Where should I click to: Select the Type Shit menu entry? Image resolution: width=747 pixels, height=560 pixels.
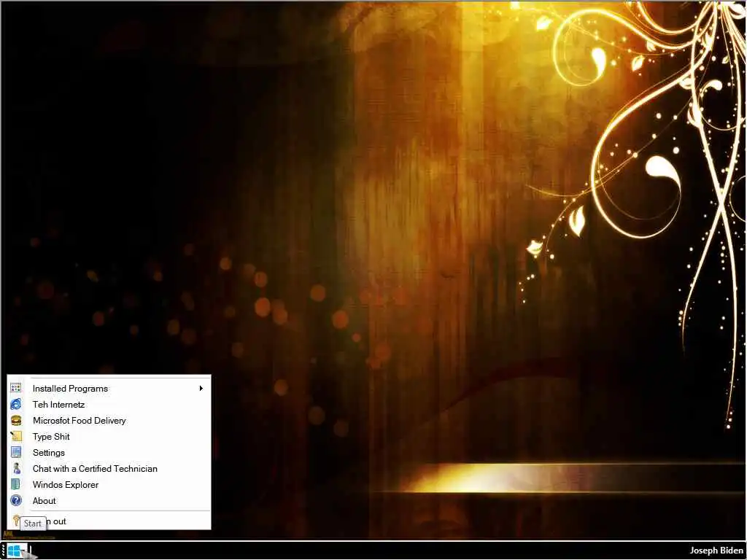[x=109, y=436]
